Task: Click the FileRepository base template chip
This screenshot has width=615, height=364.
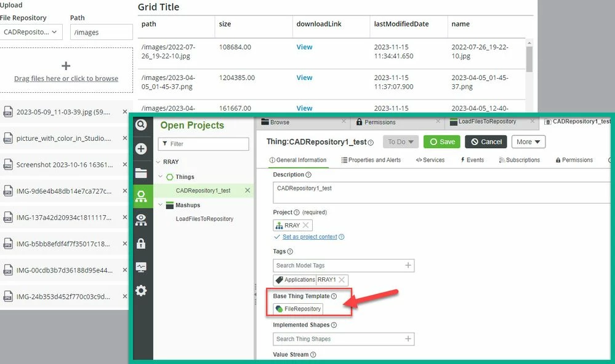Action: (x=298, y=309)
